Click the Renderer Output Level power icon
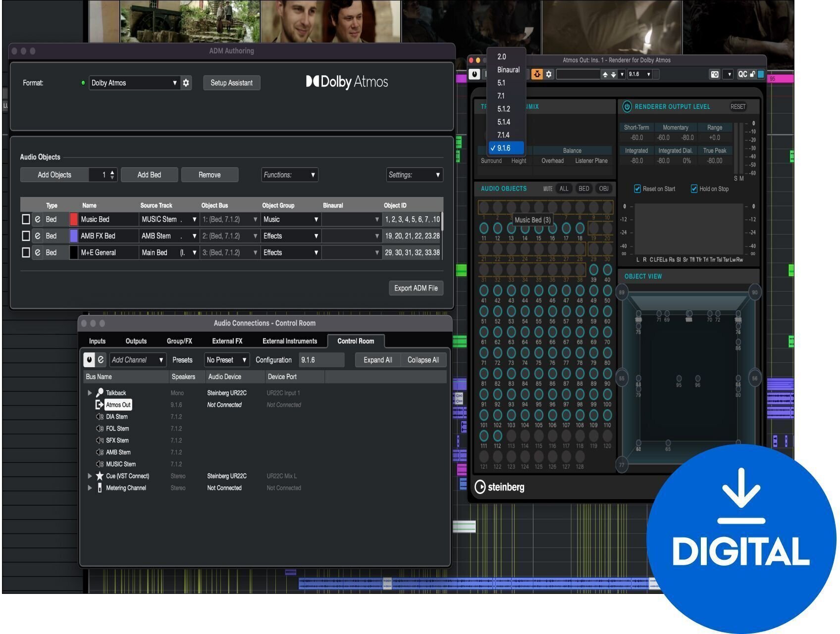Image resolution: width=840 pixels, height=634 pixels. (x=627, y=106)
